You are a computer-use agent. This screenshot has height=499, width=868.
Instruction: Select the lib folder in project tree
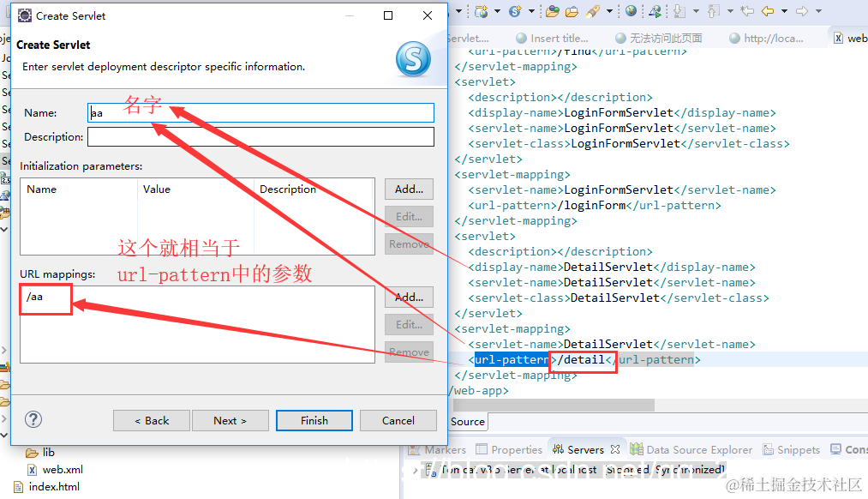(x=40, y=453)
